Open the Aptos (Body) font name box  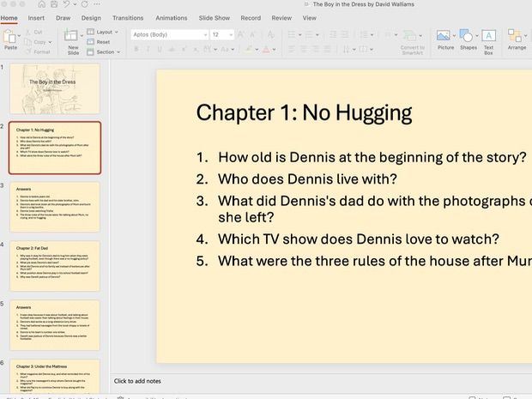click(170, 34)
